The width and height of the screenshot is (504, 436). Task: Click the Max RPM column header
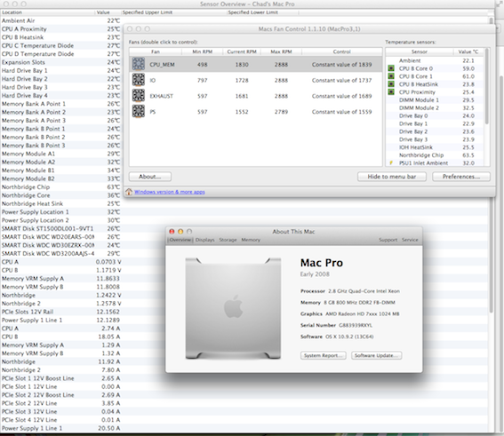[281, 52]
